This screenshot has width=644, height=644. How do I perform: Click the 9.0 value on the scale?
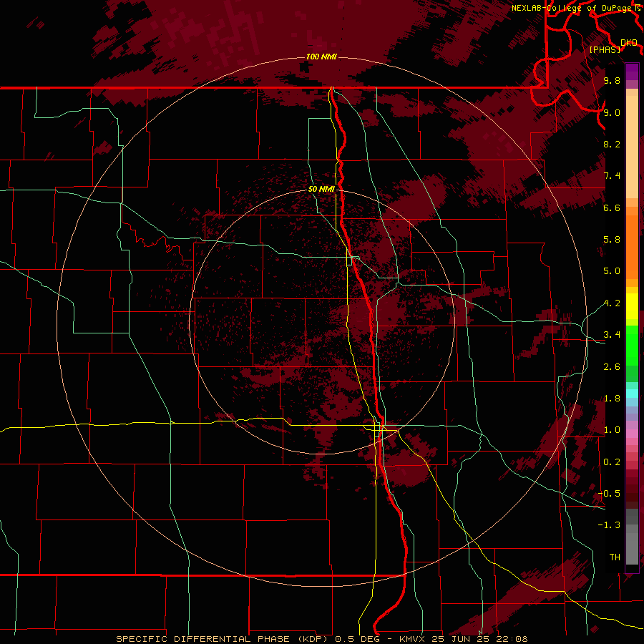612,112
